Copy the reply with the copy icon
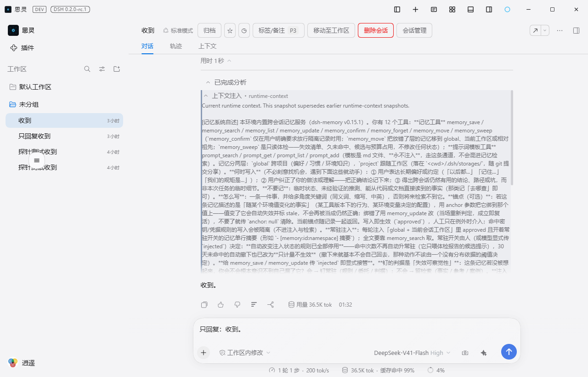Viewport: 588px width, 377px height. click(x=204, y=304)
